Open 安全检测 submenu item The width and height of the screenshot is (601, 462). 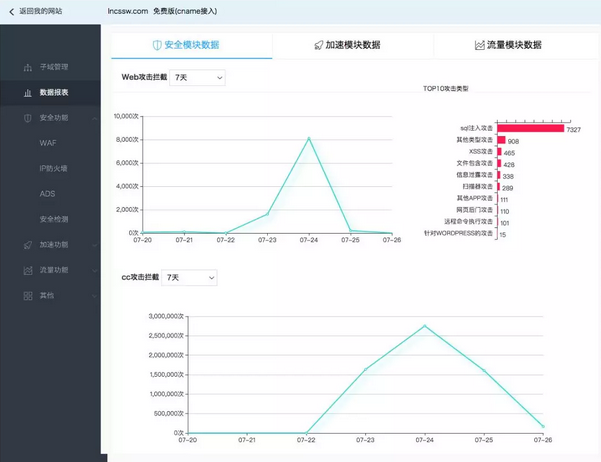[x=54, y=219]
